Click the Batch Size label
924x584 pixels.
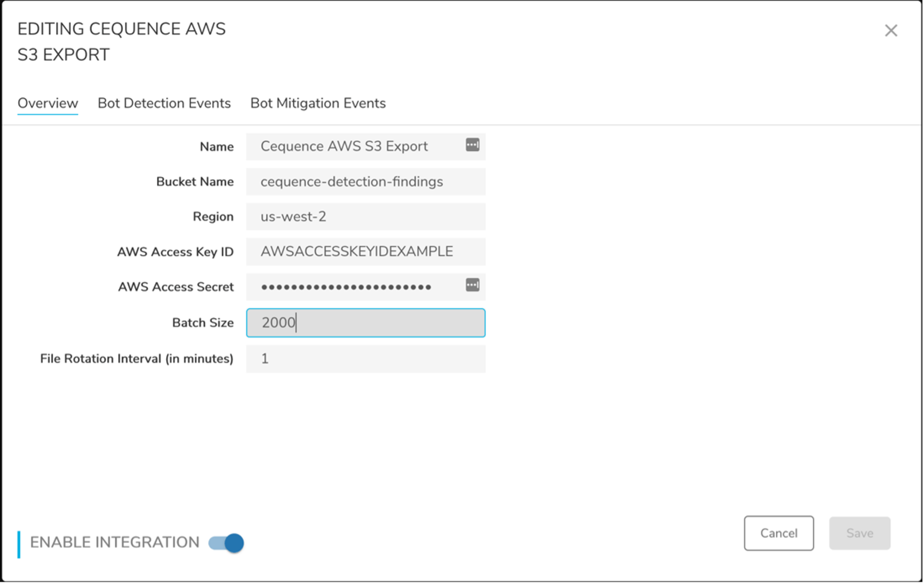203,323
